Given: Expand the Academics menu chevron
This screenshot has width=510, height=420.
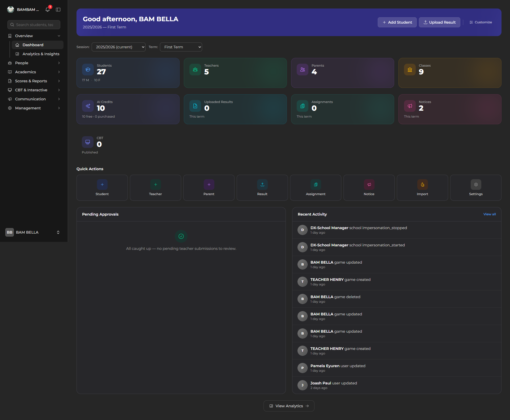Looking at the screenshot, I should click(59, 72).
